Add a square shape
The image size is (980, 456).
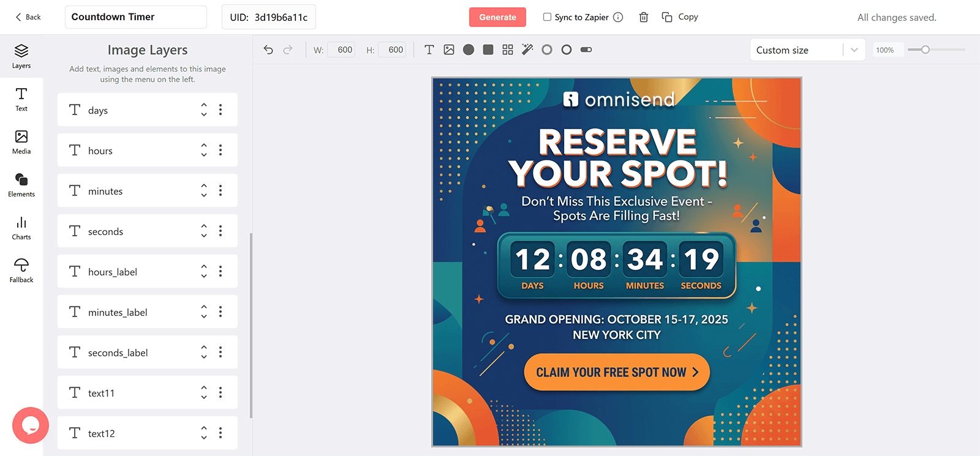pyautogui.click(x=488, y=50)
